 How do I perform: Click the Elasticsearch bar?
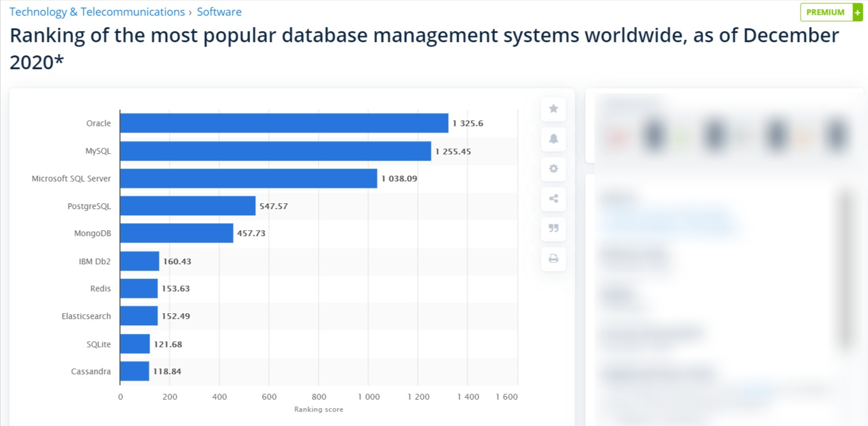[x=139, y=316]
